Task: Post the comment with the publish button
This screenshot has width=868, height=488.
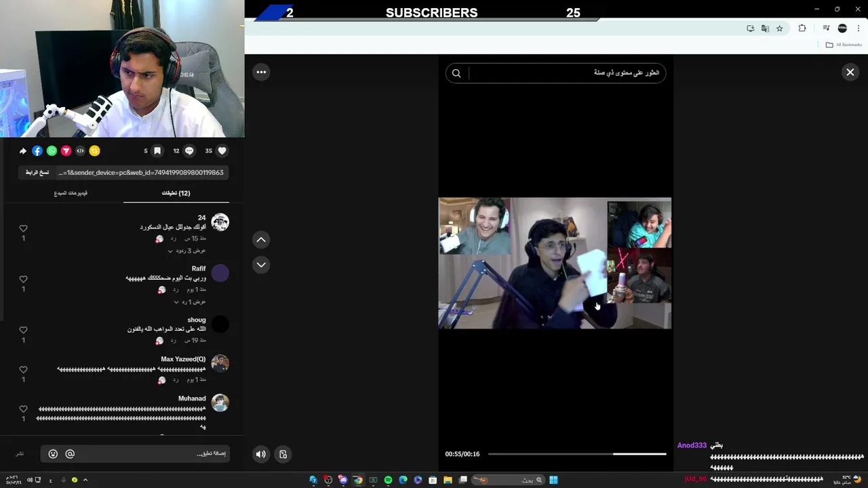Action: click(x=20, y=454)
